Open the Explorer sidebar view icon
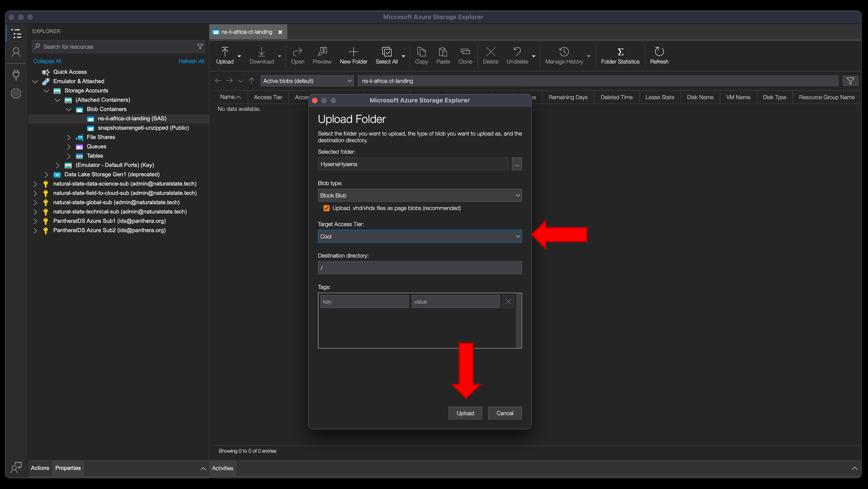The height and width of the screenshot is (489, 868). click(x=16, y=34)
